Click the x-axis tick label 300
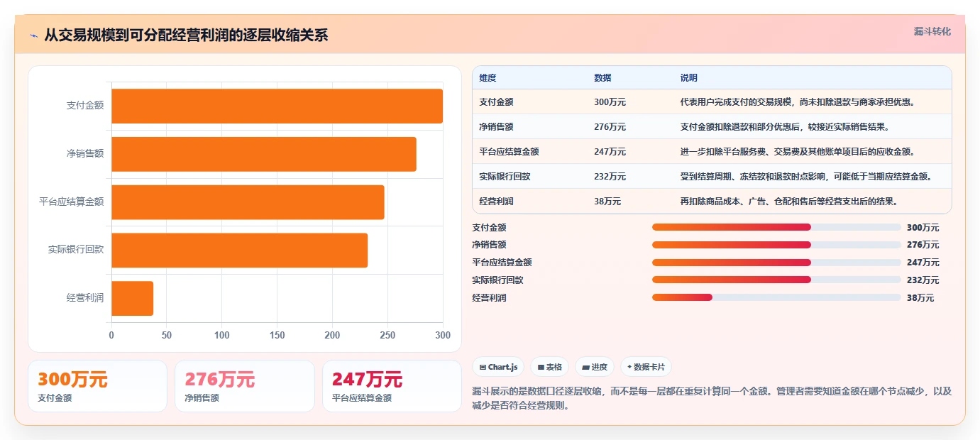The width and height of the screenshot is (980, 440). click(x=443, y=335)
